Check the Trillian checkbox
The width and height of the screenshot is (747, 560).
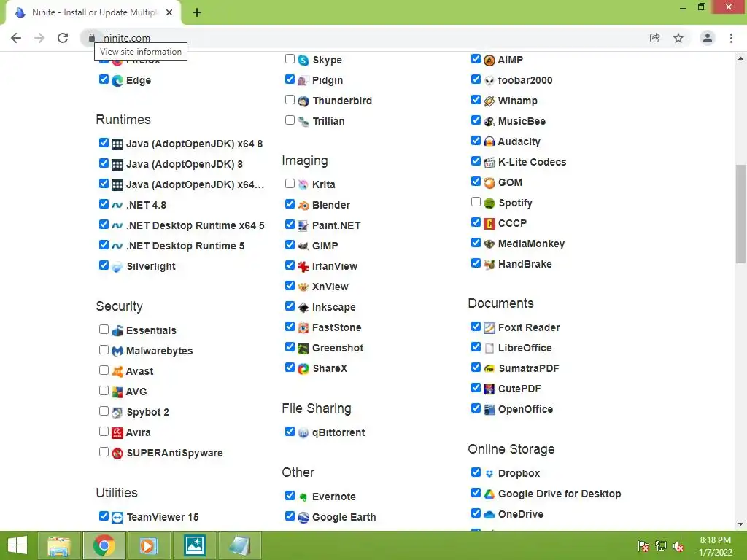(290, 120)
